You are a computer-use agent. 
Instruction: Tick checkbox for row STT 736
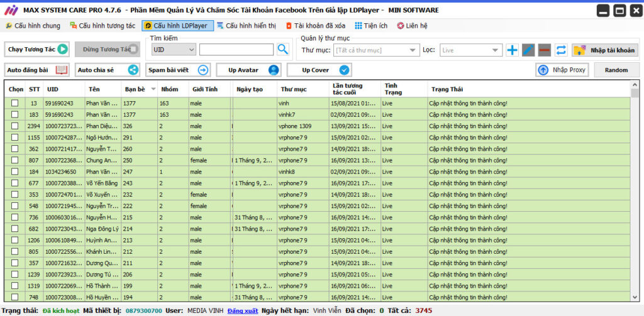[15, 217]
